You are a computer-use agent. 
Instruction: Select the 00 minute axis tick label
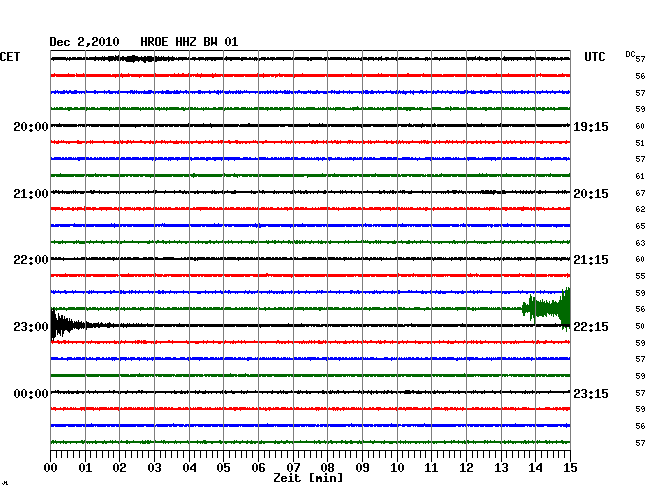pos(51,468)
